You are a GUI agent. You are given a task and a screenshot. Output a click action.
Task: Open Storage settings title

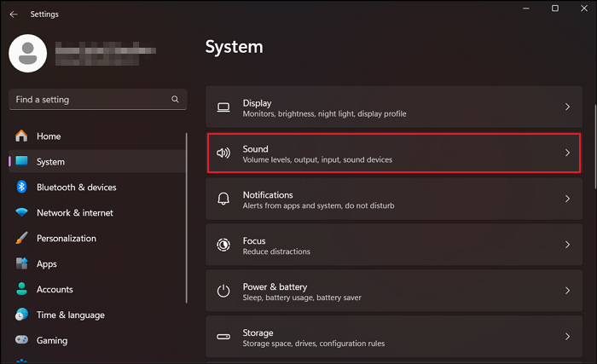258,332
